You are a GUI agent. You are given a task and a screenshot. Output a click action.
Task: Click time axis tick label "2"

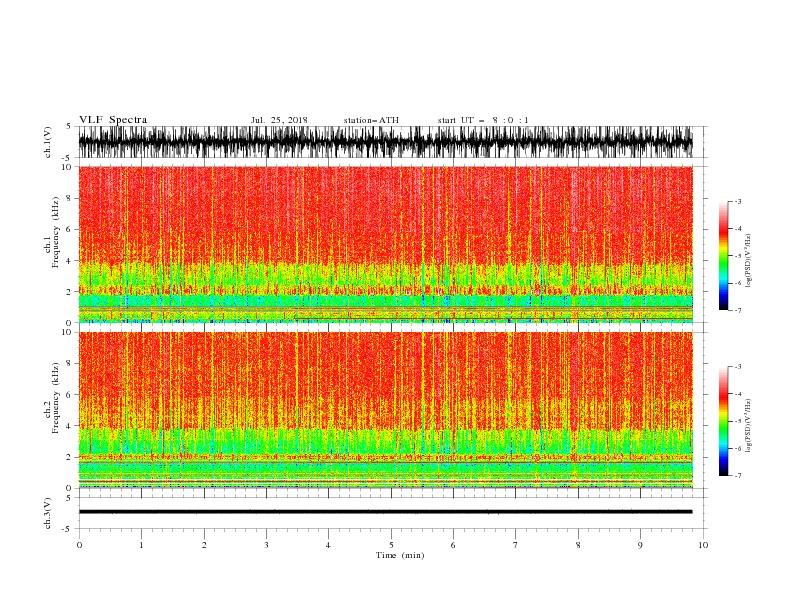coord(204,545)
